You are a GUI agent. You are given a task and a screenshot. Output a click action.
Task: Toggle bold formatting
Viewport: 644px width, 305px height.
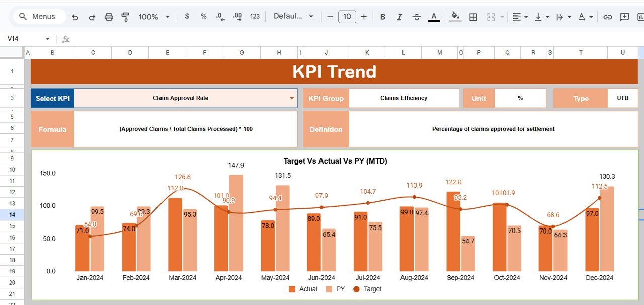pos(382,17)
